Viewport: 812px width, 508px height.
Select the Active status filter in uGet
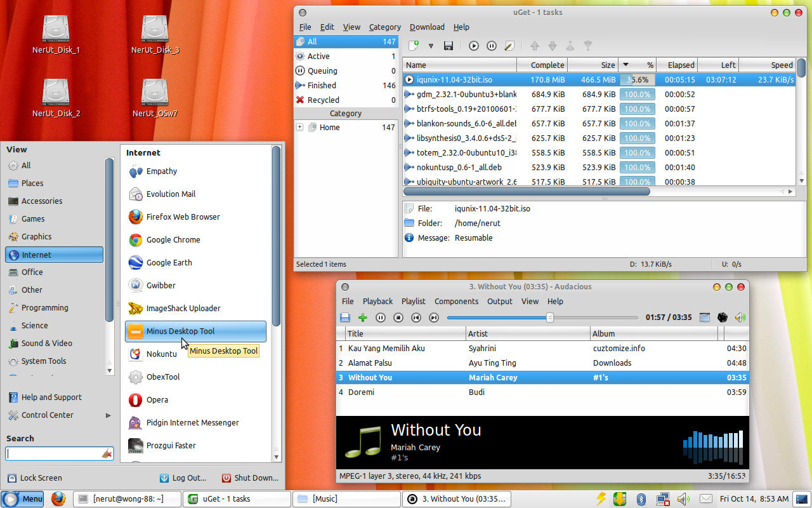pos(346,56)
